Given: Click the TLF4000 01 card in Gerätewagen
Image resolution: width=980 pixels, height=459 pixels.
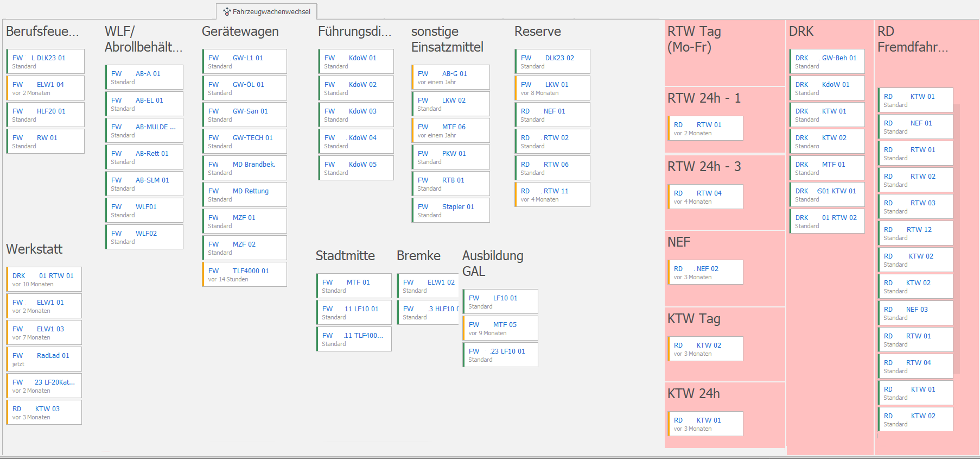Looking at the screenshot, I should pos(245,274).
